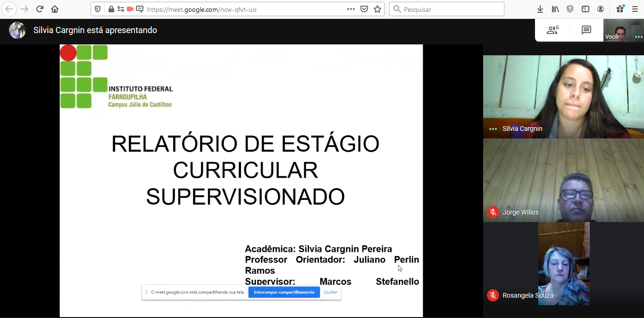Viewport: 644px width, 318px height.
Task: Click the Ocultar link on sharing bar
Action: 330,292
